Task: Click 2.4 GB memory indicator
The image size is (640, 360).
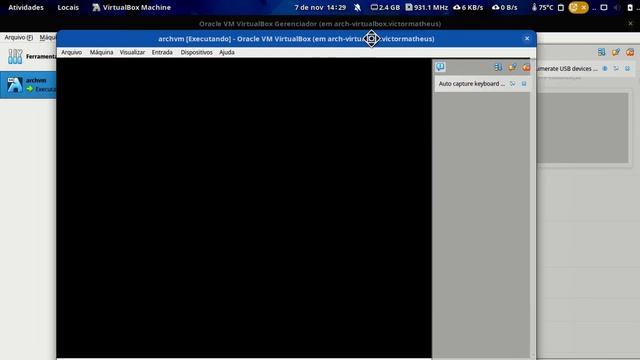Action: (x=385, y=7)
